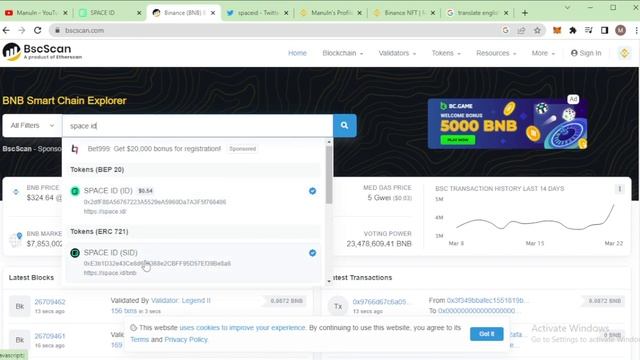Switch to the Binance NFT tab
Image resolution: width=640 pixels, height=360 pixels.
(404, 13)
